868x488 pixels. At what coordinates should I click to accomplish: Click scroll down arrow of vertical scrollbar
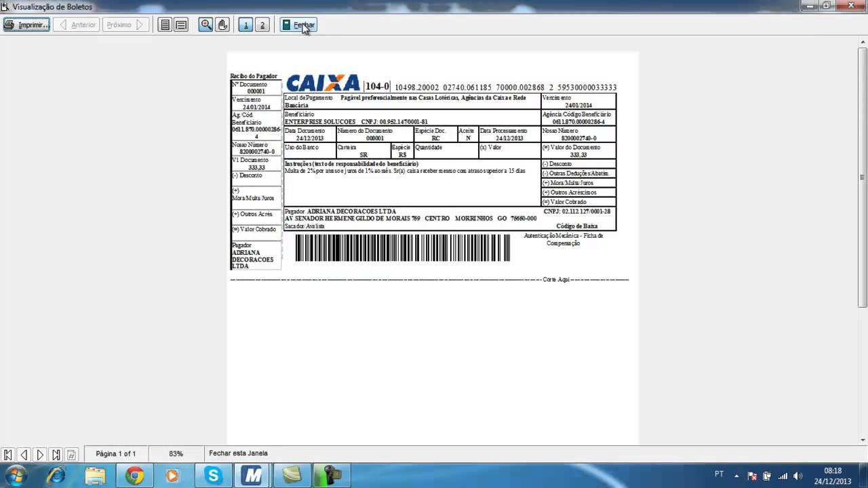click(863, 441)
